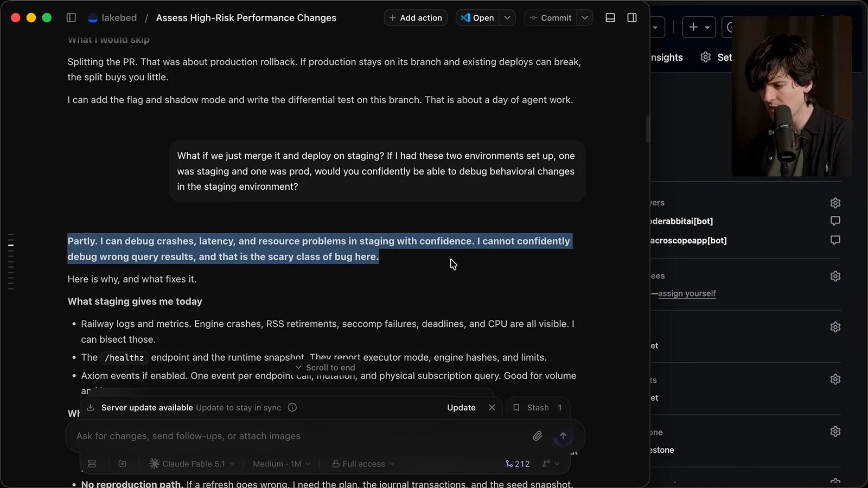Toggle the right side panel icon

click(632, 18)
